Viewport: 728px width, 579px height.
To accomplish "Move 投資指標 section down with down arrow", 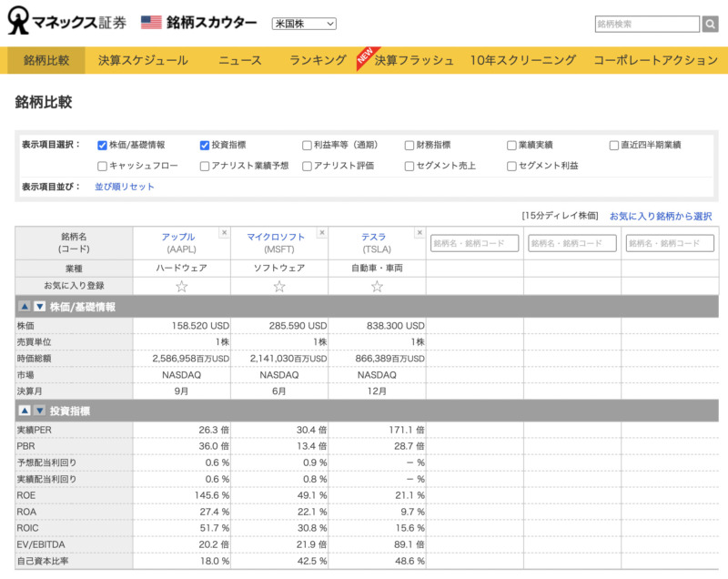I will (x=40, y=411).
